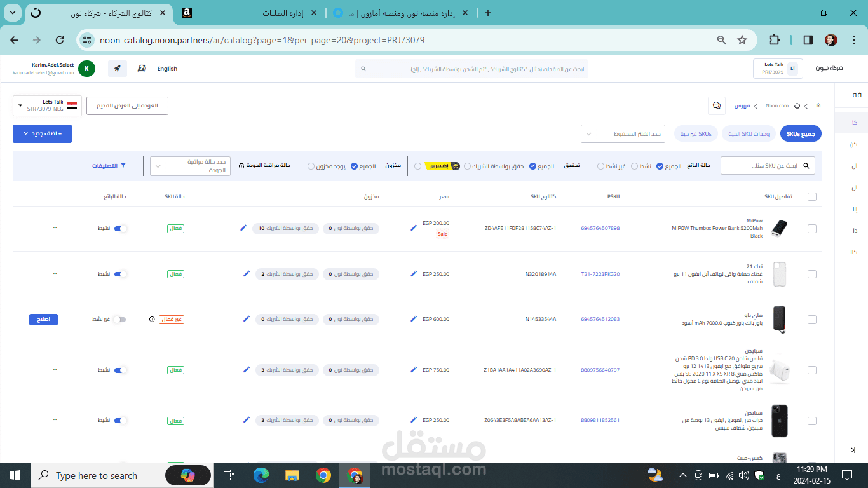Show info icon beside حالة مراقبة الجودة
Viewport: 868px width, 488px height.
[241, 166]
